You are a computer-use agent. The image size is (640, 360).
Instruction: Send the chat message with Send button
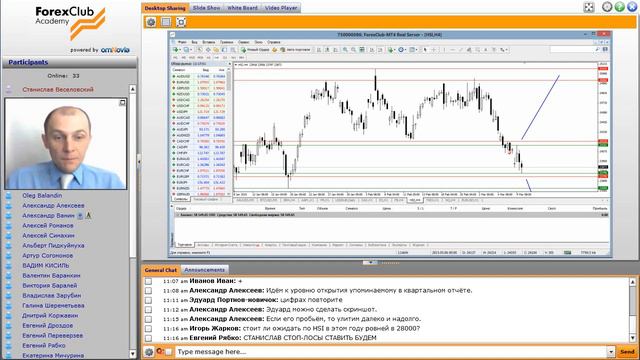click(x=627, y=352)
